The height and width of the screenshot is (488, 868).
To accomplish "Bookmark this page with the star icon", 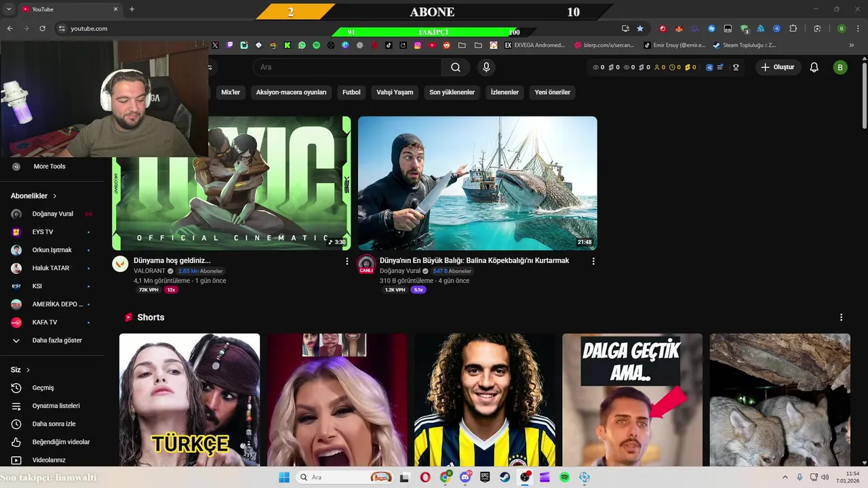I will tap(640, 28).
